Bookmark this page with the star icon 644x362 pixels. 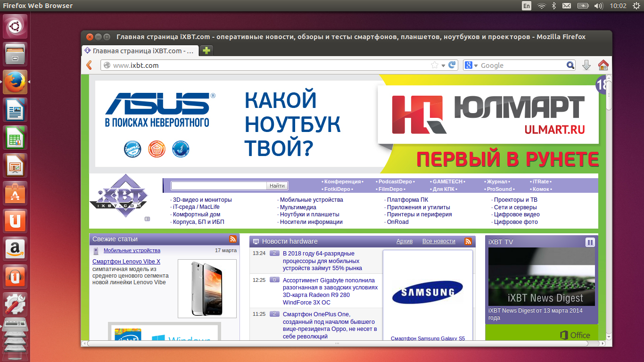434,65
